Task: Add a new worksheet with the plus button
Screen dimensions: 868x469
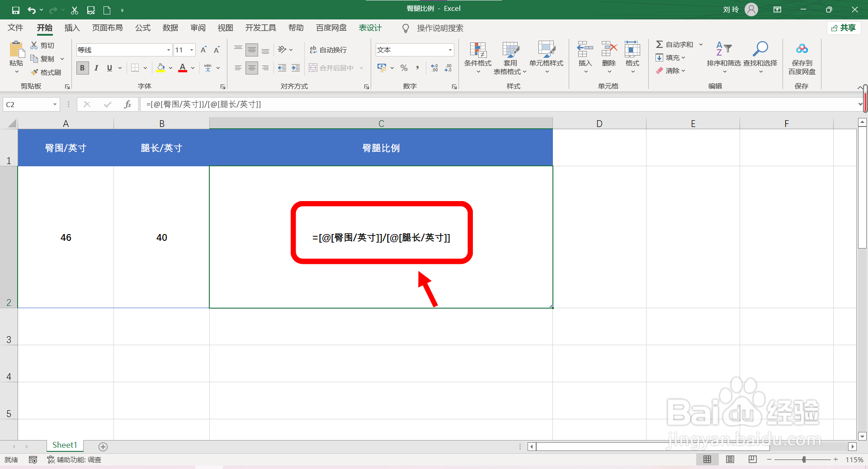Action: (x=103, y=446)
